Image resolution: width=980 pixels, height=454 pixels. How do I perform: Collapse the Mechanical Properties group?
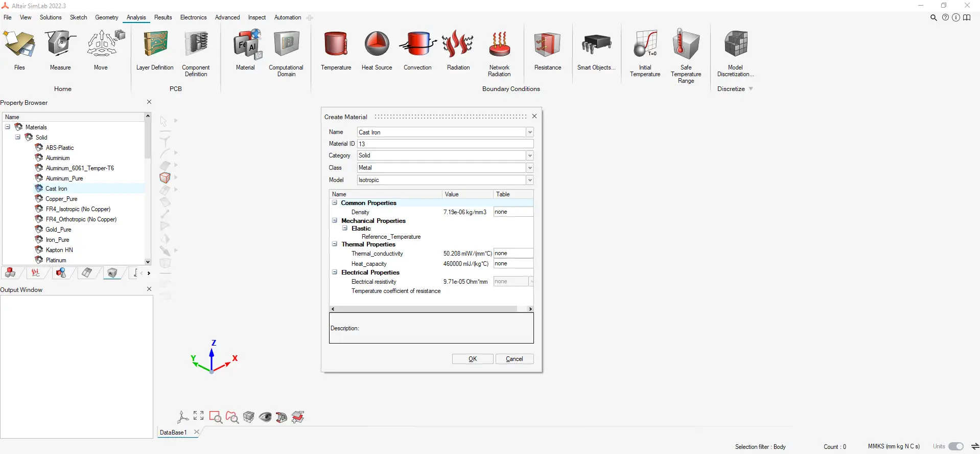pos(335,220)
